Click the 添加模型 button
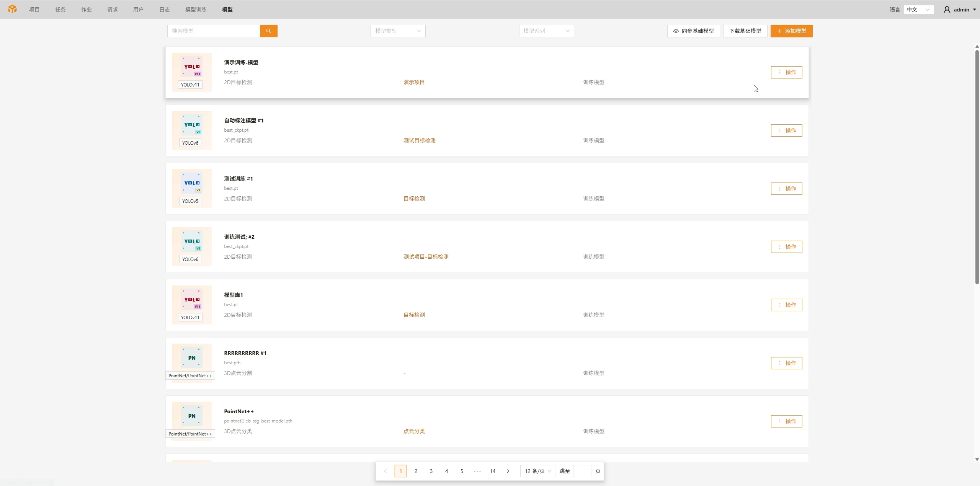The image size is (980, 486). pyautogui.click(x=791, y=31)
